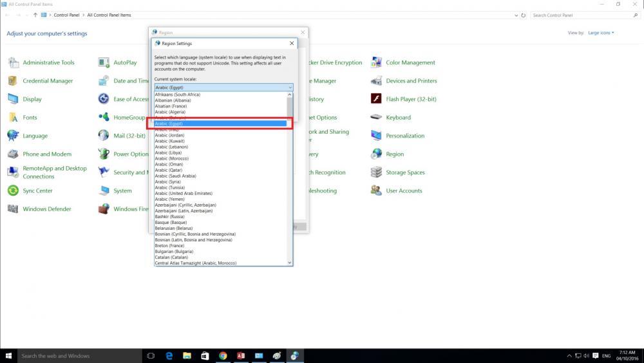Viewport: 644px width, 363px height.
Task: Close the Region Settings dialog
Action: (x=292, y=43)
